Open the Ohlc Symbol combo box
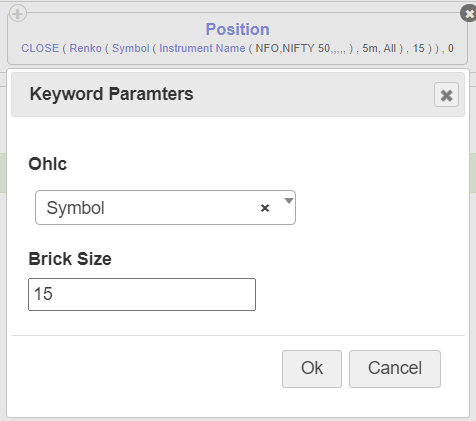 coord(165,208)
